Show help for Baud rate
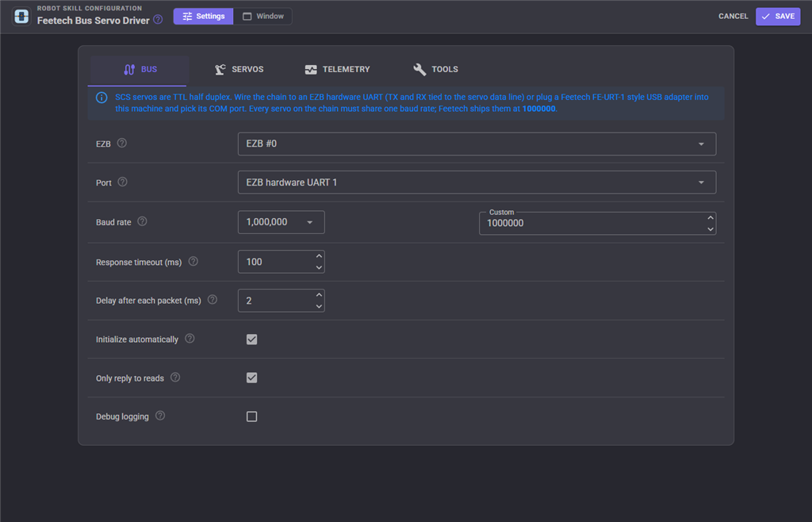This screenshot has width=812, height=522. tap(142, 221)
